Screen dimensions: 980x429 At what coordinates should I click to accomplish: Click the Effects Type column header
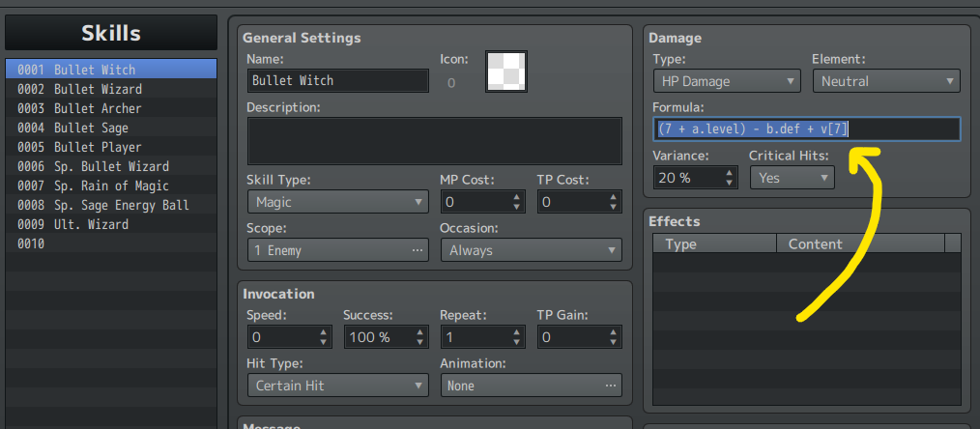click(715, 244)
